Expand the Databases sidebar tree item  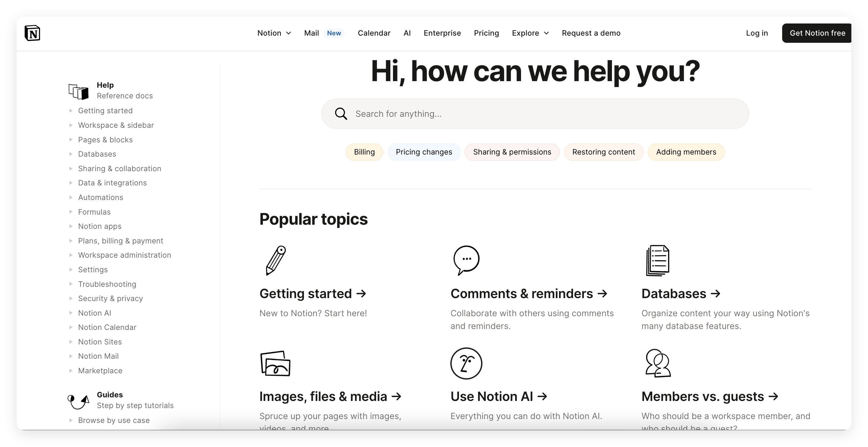click(x=71, y=154)
